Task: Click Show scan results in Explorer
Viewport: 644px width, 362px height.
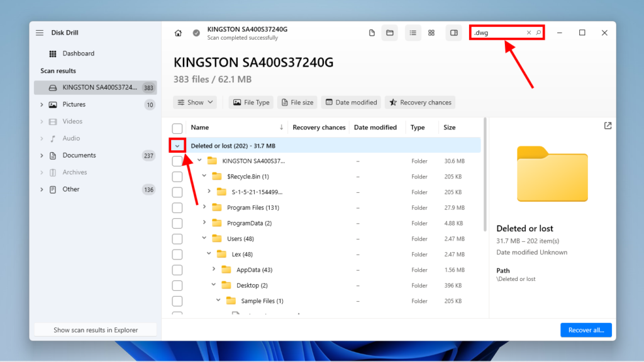Action: [95, 329]
